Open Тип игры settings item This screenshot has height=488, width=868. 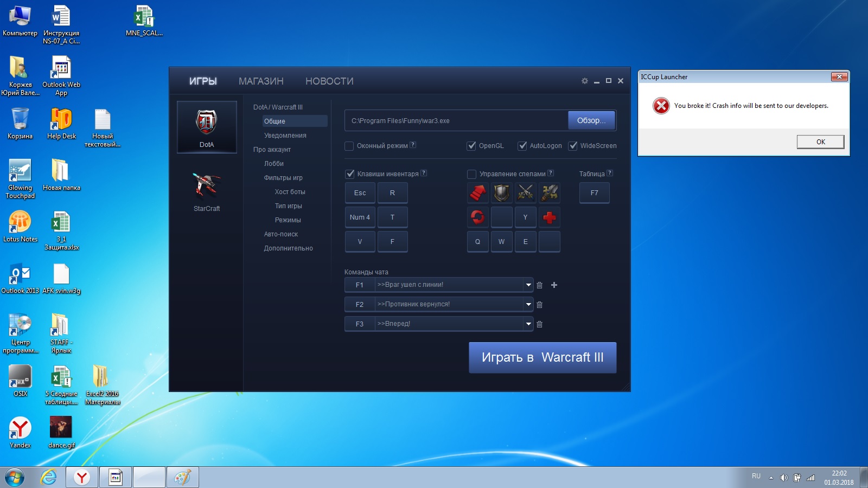[x=288, y=206]
